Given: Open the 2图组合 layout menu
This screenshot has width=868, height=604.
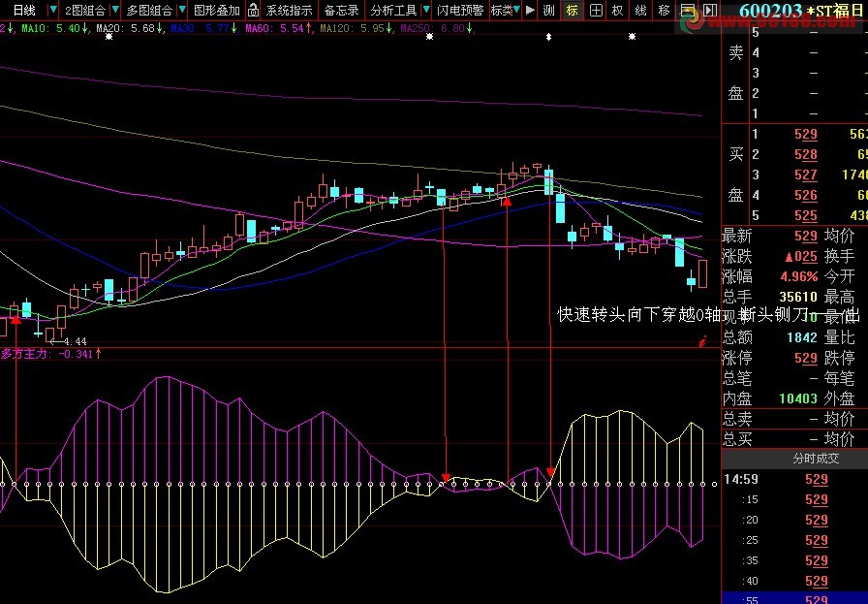Looking at the screenshot, I should pyautogui.click(x=84, y=10).
